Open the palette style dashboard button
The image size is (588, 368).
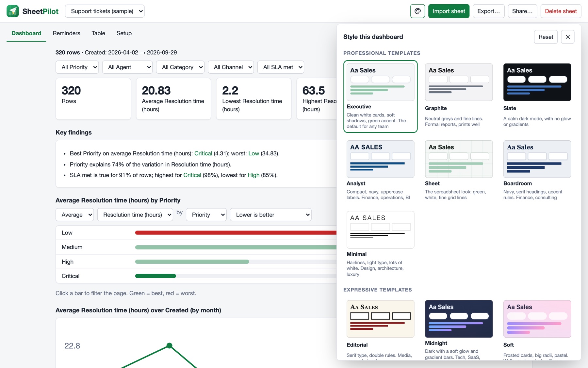[417, 11]
